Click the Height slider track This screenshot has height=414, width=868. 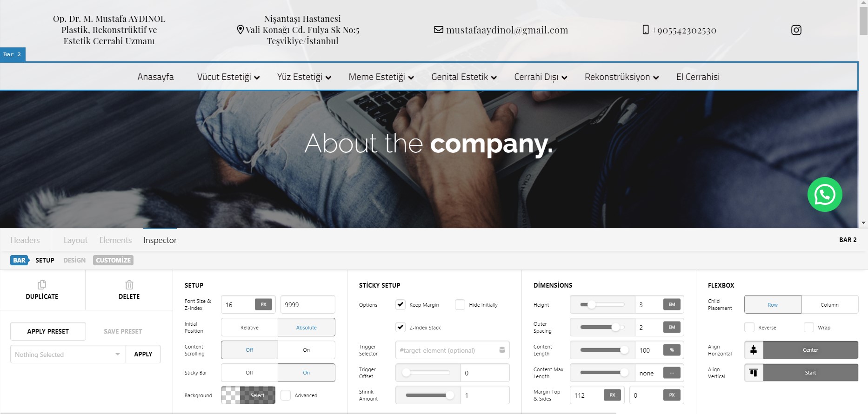602,305
